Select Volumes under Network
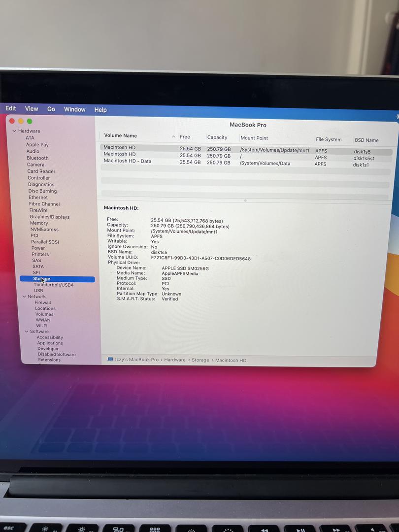 (x=44, y=314)
